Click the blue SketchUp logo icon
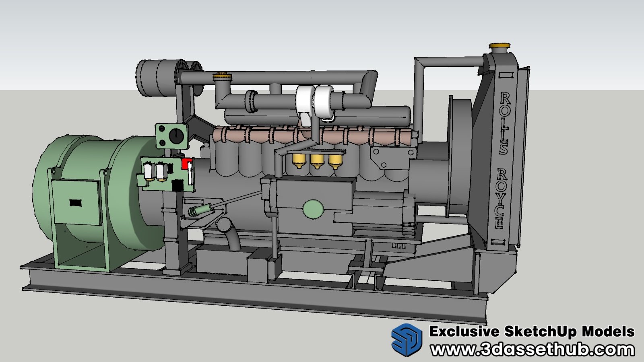The height and width of the screenshot is (362, 644). click(407, 340)
